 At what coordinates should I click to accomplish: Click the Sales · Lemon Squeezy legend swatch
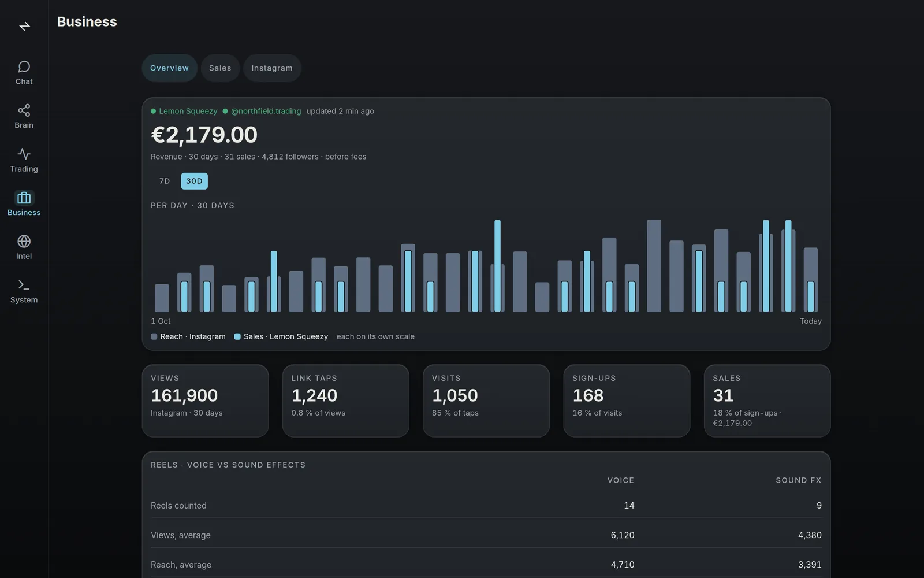(237, 336)
